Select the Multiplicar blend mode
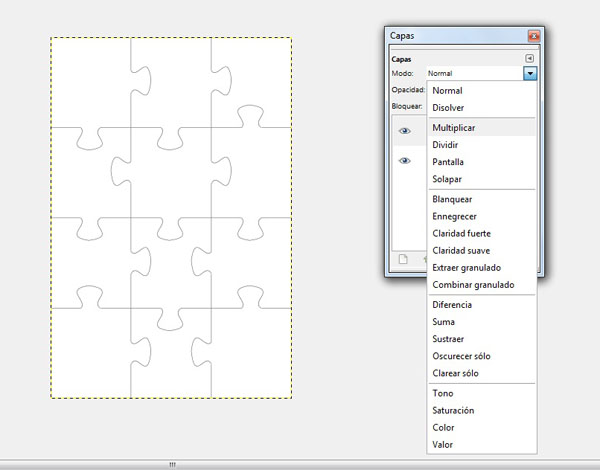600x470 pixels. [x=482, y=128]
